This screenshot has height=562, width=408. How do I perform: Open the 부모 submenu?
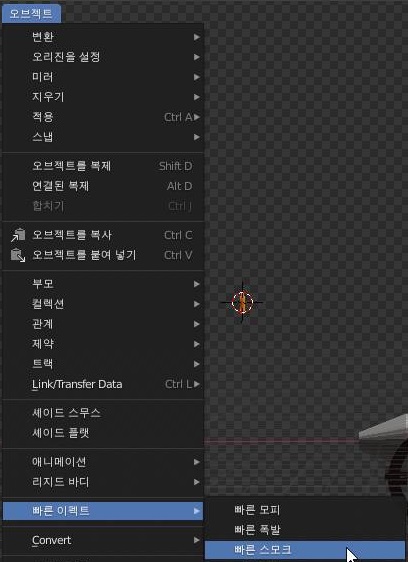(103, 284)
